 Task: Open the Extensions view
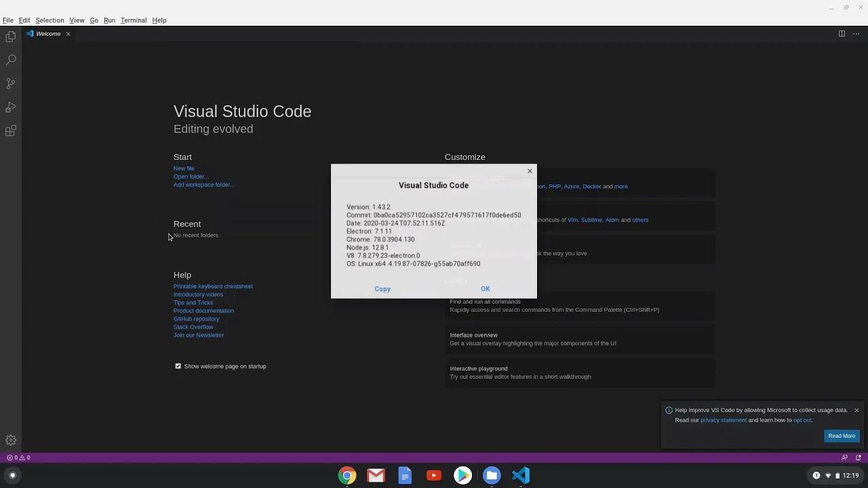pyautogui.click(x=10, y=130)
